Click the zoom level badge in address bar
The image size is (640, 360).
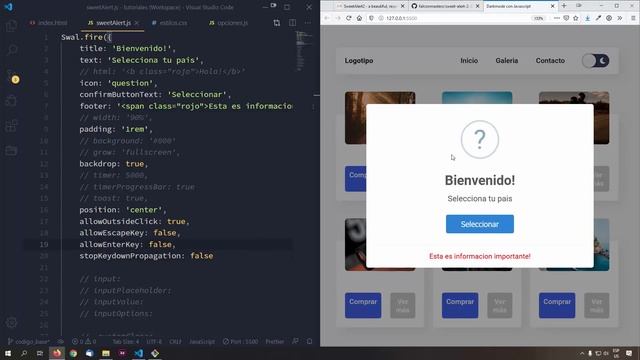pos(538,18)
